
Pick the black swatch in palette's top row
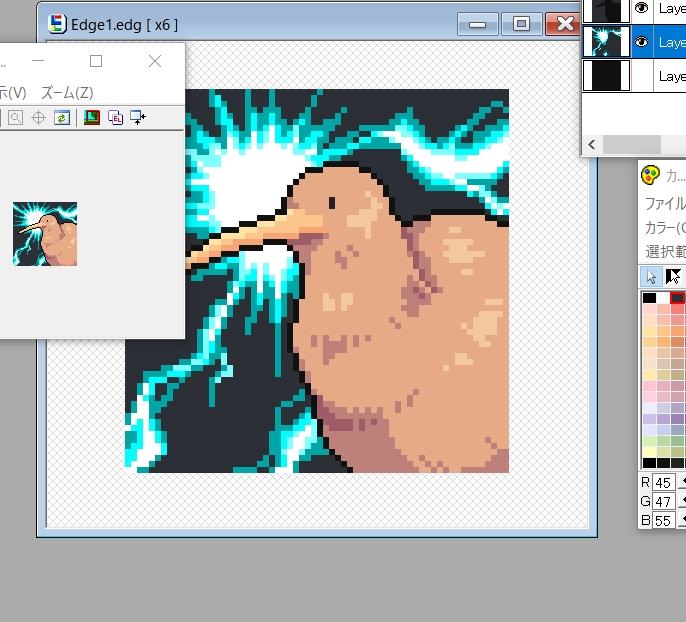649,298
